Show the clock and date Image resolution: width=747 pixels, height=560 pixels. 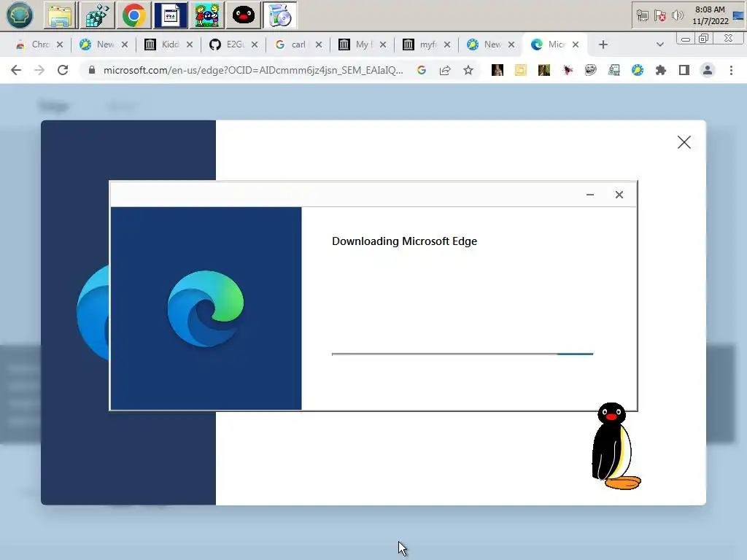pos(710,15)
